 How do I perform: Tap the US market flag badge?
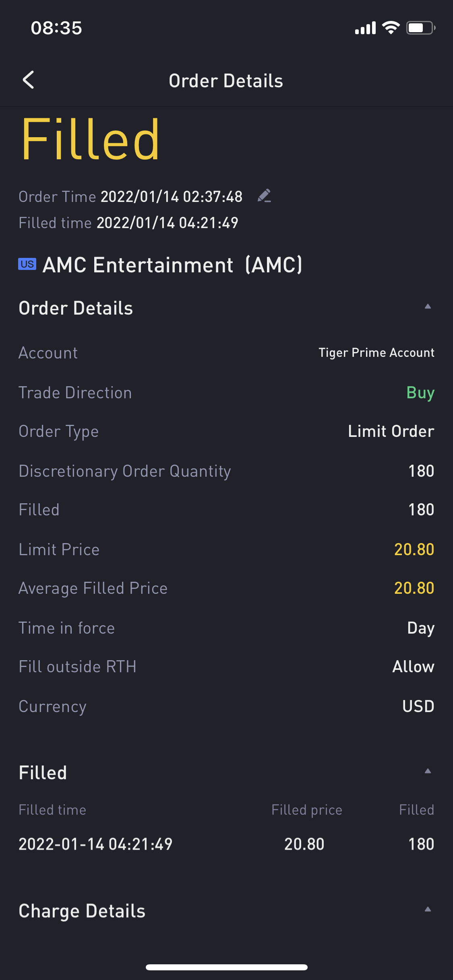(x=27, y=264)
